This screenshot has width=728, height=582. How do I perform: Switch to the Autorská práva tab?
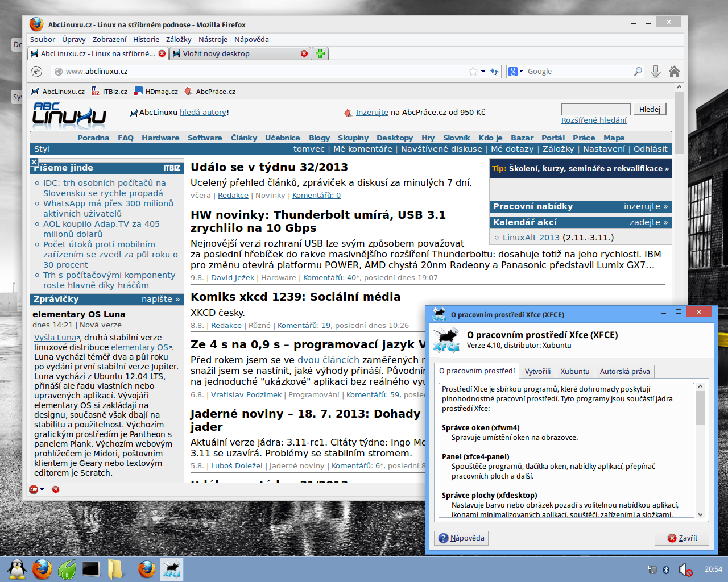(x=624, y=371)
